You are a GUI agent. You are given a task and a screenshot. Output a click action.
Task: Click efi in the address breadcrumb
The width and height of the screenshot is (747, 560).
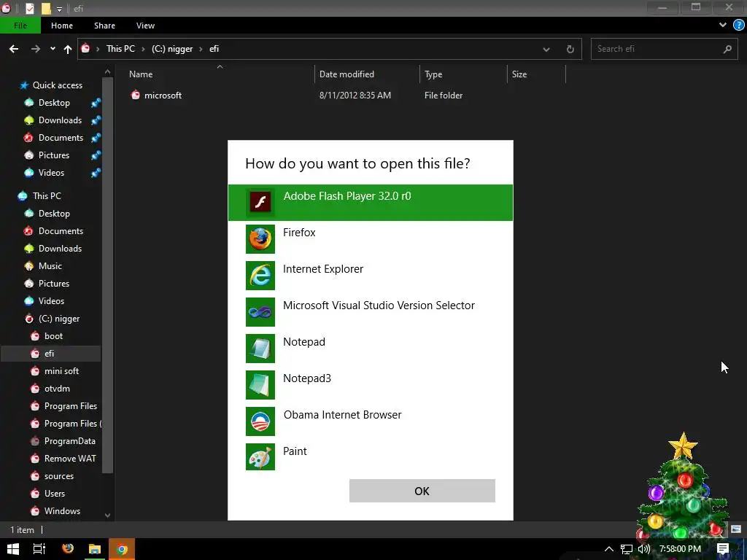214,49
